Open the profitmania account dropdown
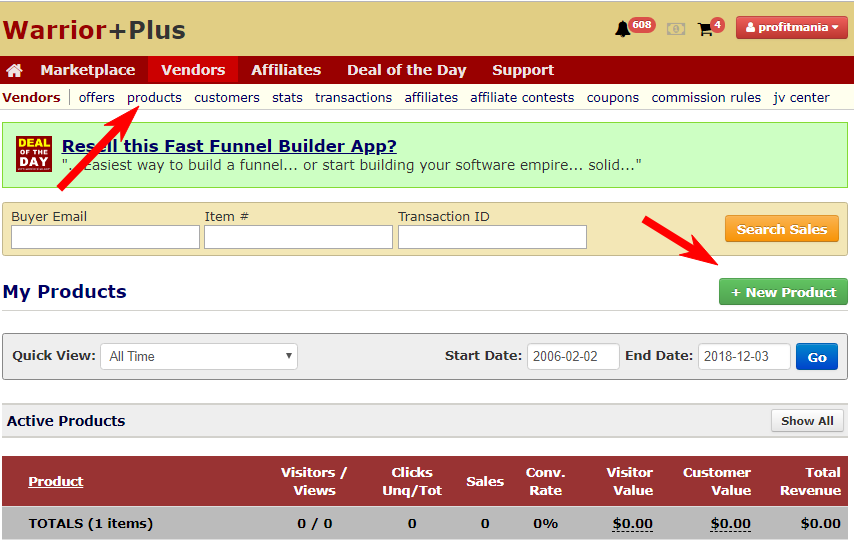The height and width of the screenshot is (540, 854). pyautogui.click(x=791, y=27)
